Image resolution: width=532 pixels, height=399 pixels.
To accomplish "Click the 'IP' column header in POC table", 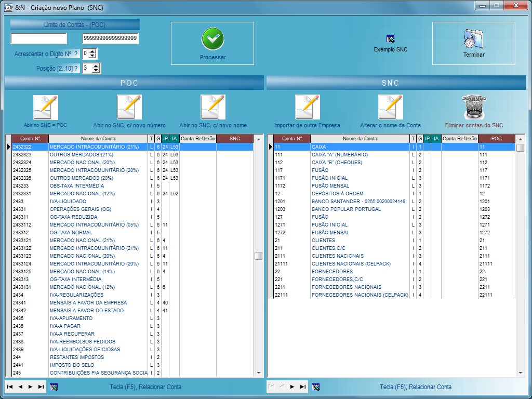I will click(165, 138).
